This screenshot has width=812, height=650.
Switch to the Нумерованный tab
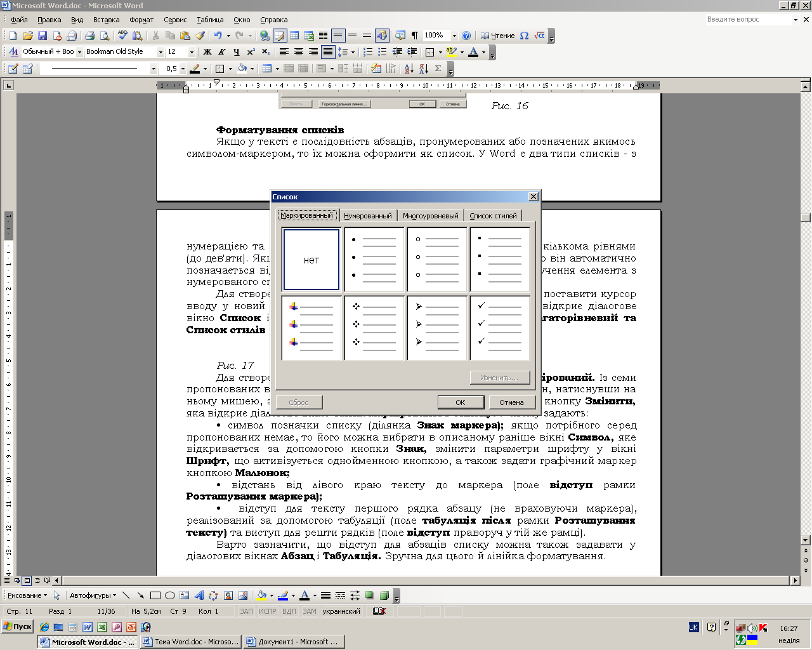pyautogui.click(x=368, y=216)
